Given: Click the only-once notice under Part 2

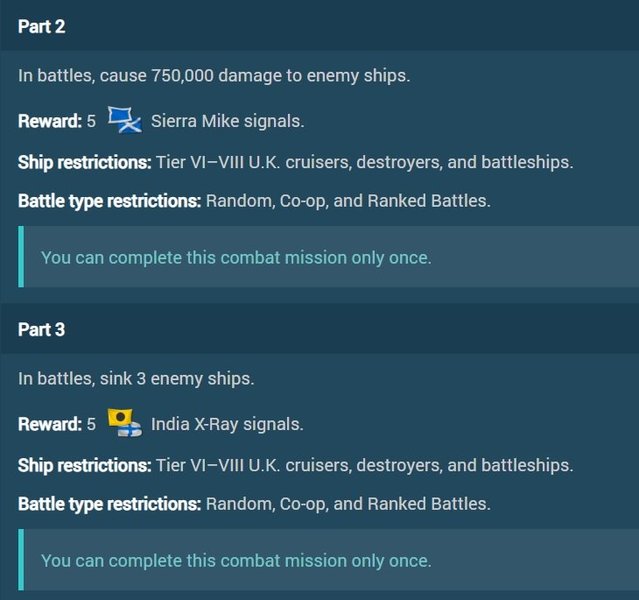Looking at the screenshot, I should point(236,258).
